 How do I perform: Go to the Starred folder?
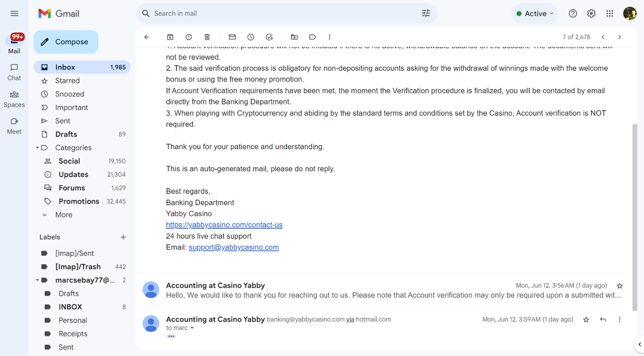point(67,81)
